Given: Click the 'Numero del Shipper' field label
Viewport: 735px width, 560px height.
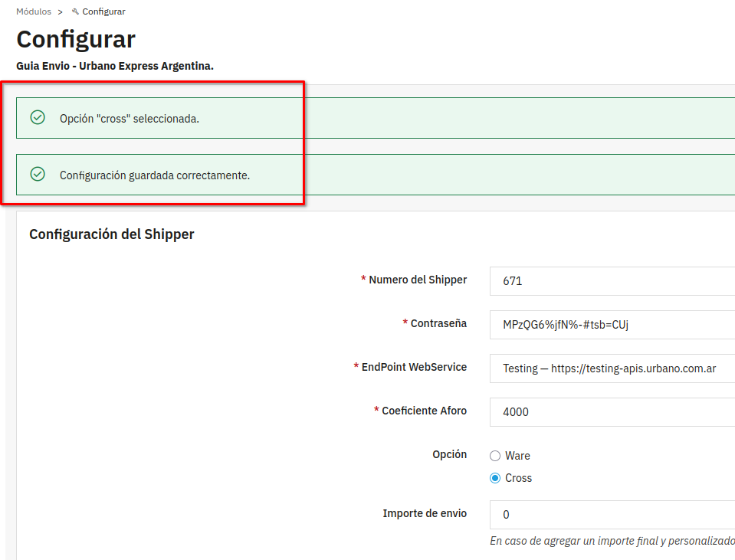Looking at the screenshot, I should coord(418,280).
